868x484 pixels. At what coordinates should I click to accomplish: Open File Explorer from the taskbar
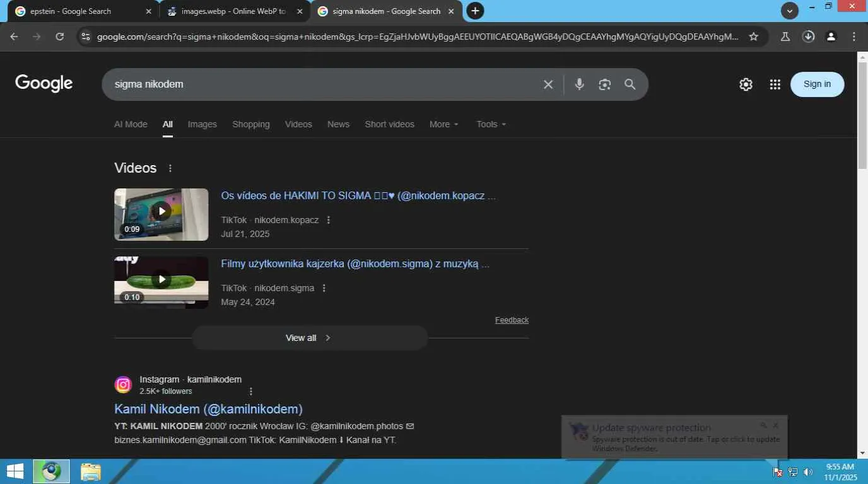(91, 471)
